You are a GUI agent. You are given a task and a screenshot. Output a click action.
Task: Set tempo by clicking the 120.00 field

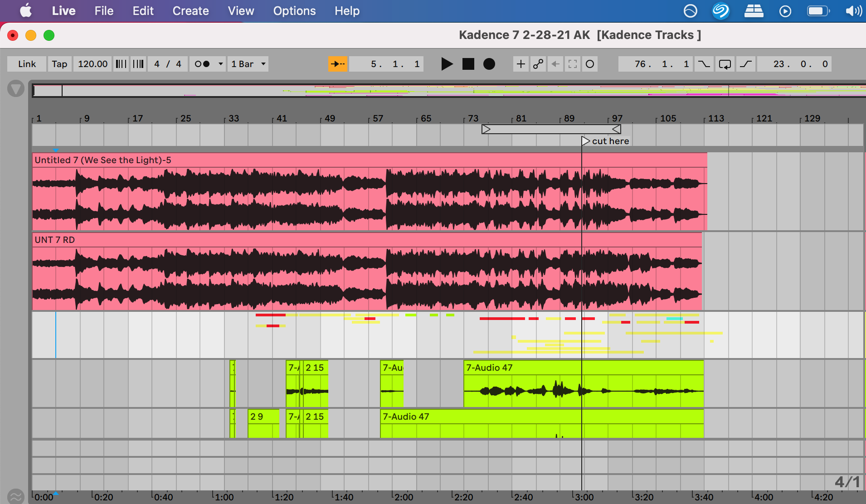92,64
